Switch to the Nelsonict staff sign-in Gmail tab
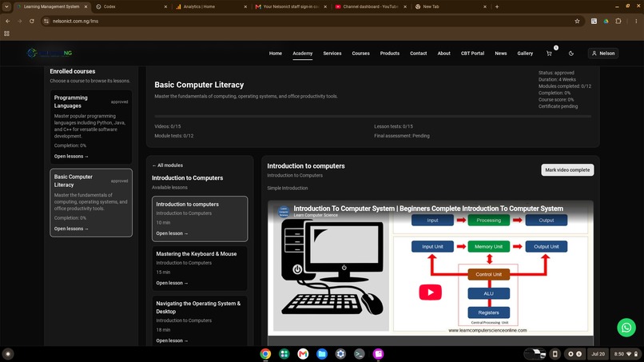 point(291,6)
